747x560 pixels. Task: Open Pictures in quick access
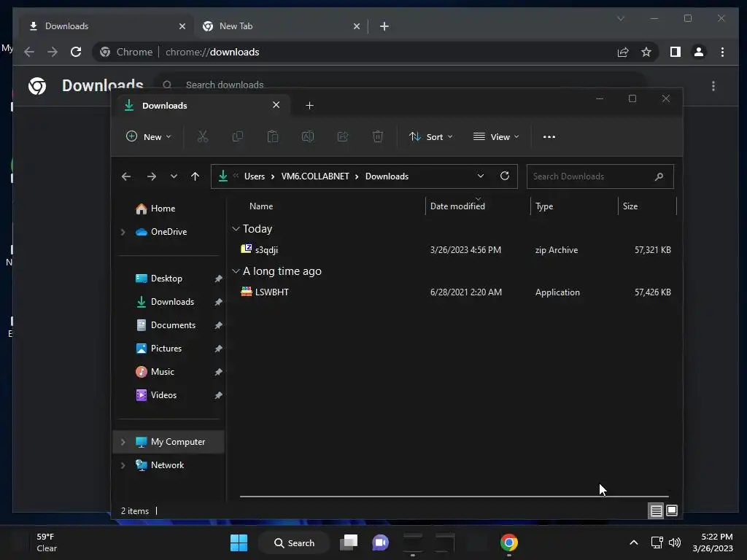point(166,349)
